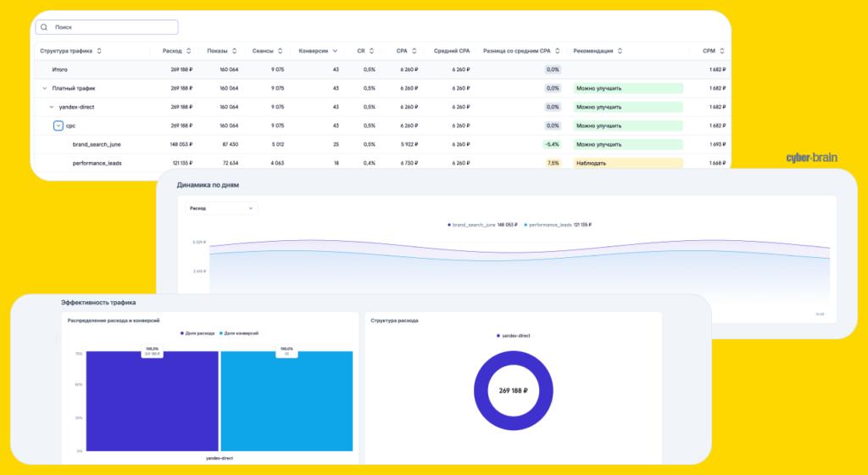Click the magnifier icon in search box
The height and width of the screenshot is (475, 868).
[44, 27]
